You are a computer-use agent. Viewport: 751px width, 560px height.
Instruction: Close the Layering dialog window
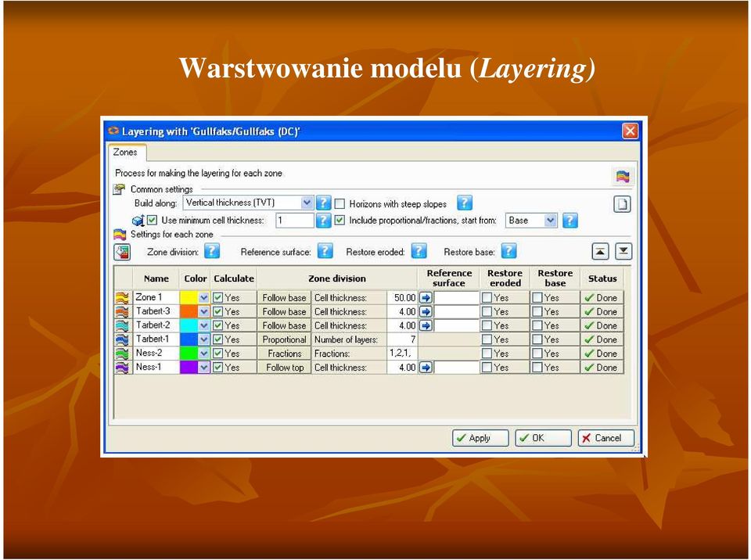point(630,131)
